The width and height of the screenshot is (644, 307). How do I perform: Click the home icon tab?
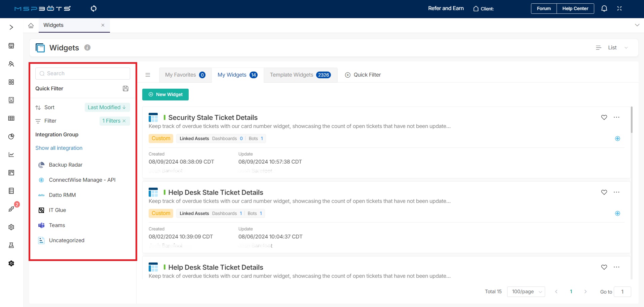click(31, 26)
